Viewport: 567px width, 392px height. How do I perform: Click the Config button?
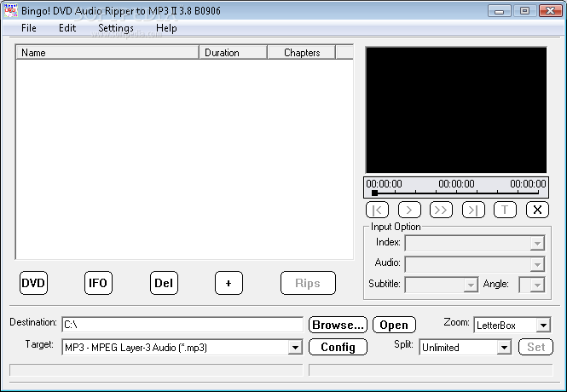point(338,347)
